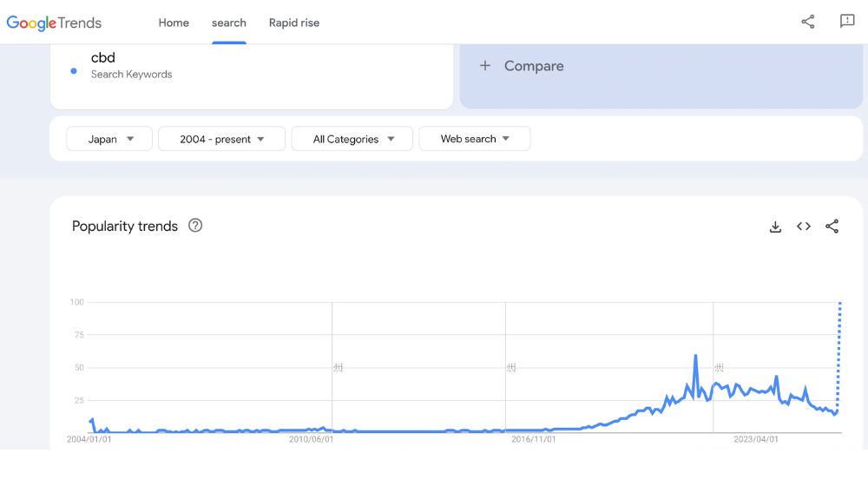The height and width of the screenshot is (486, 868).
Task: Click the Google Trends logo
Action: click(x=54, y=23)
